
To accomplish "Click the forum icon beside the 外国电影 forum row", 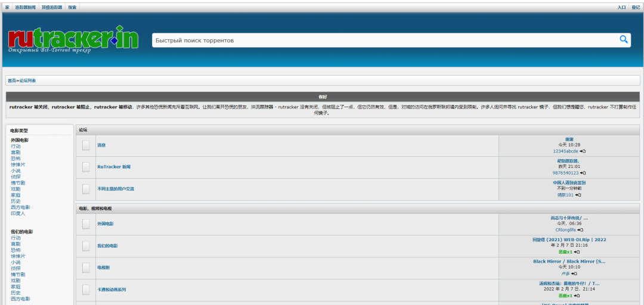I will [x=86, y=224].
